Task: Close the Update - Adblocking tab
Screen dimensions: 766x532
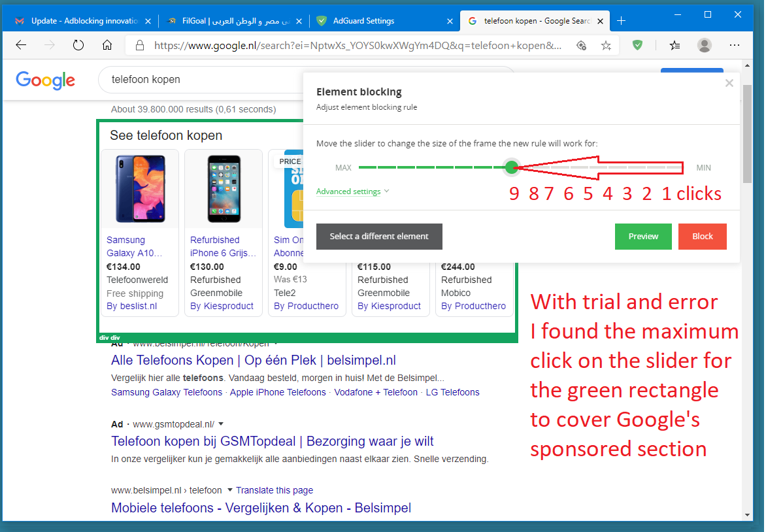Action: point(148,21)
